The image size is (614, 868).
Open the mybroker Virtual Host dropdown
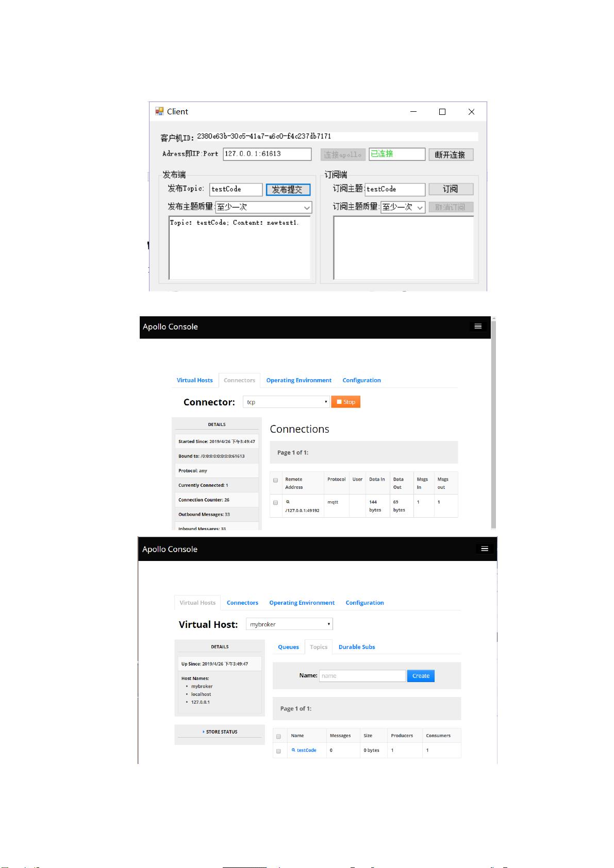tap(289, 624)
